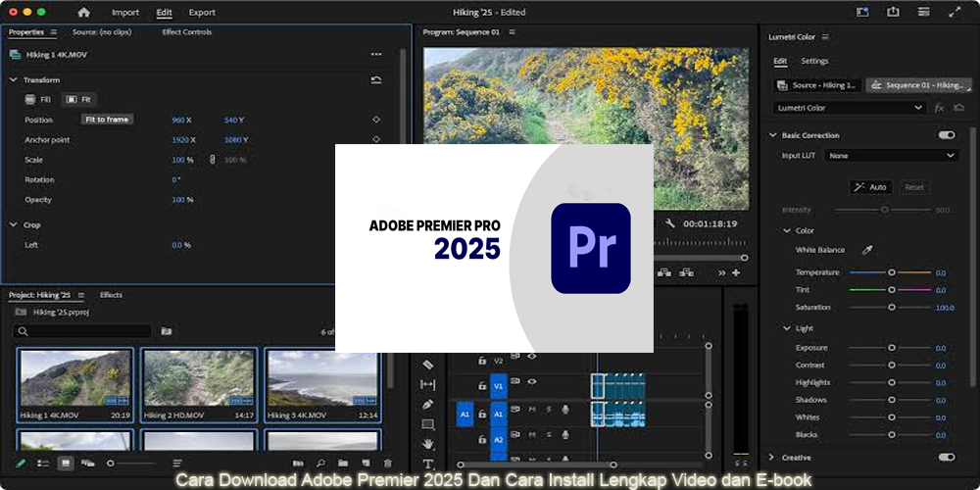Screen dimensions: 980x490
Task: Open the What's New notification icon
Action: (x=863, y=12)
